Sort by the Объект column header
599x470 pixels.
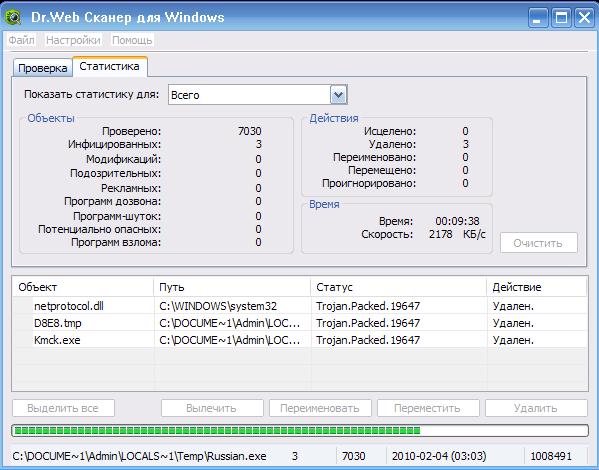click(x=83, y=287)
